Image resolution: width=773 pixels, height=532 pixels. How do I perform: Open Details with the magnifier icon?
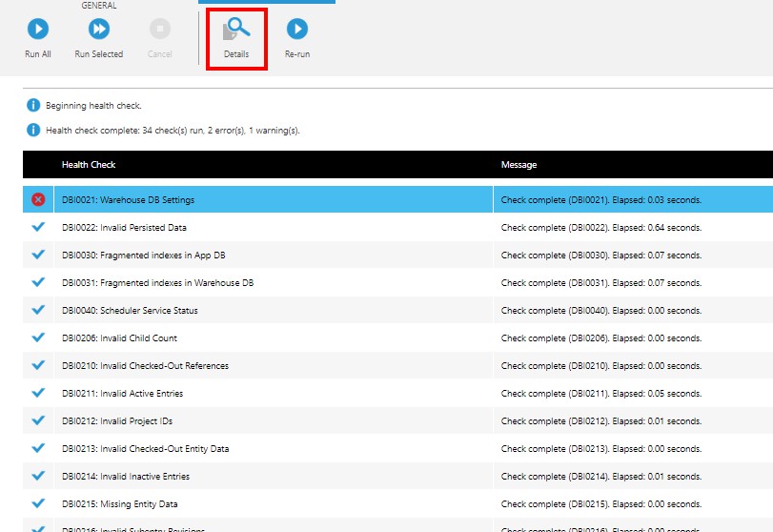pyautogui.click(x=235, y=31)
